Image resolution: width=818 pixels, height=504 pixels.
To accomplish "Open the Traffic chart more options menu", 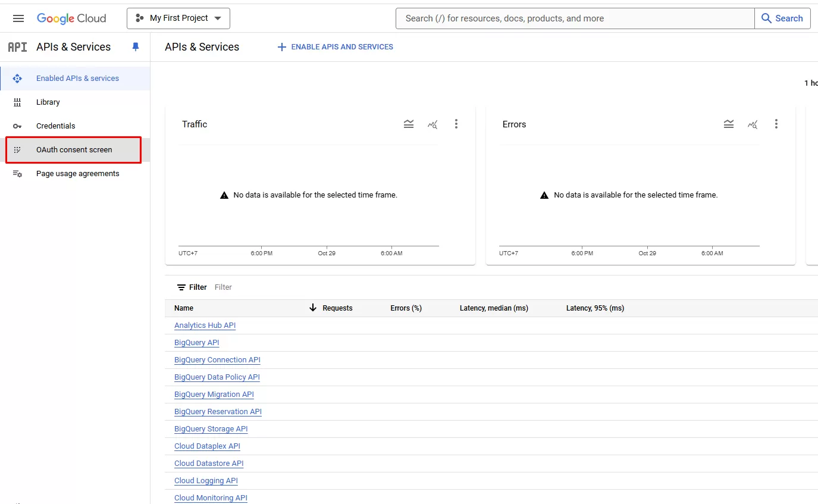I will 456,124.
